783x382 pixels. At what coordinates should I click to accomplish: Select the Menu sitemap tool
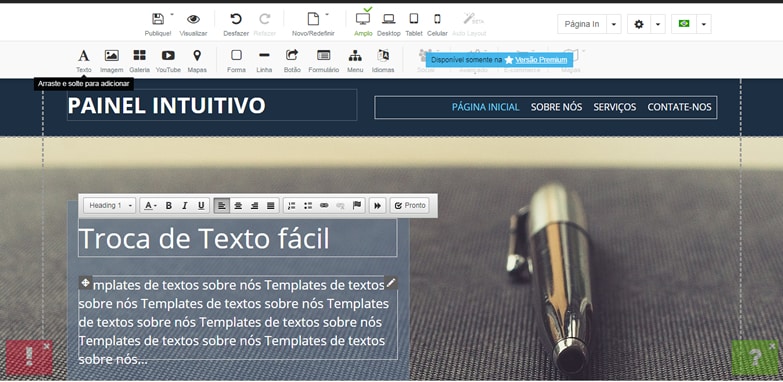[x=355, y=55]
